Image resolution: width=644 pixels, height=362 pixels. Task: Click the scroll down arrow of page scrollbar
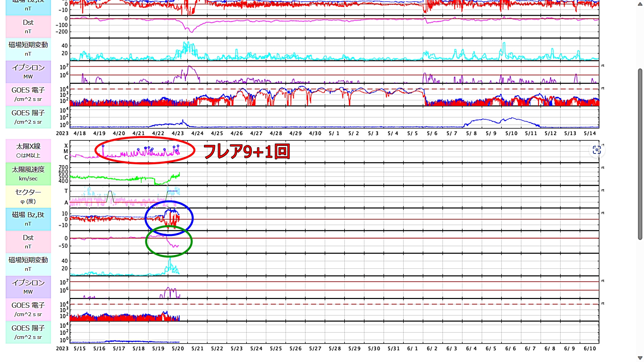pyautogui.click(x=640, y=358)
